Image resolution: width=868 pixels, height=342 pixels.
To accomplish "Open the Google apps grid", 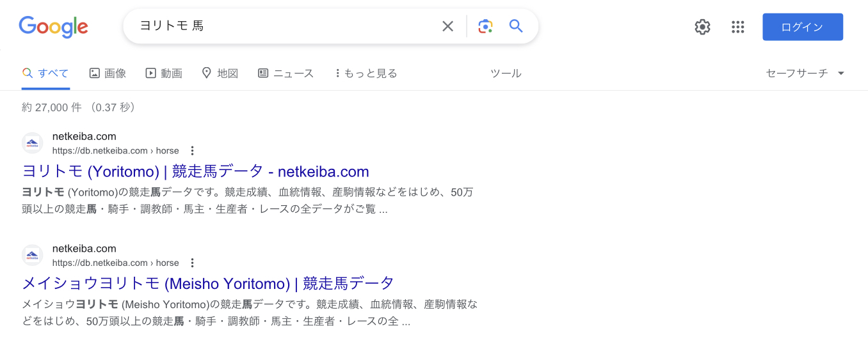I will click(x=737, y=27).
